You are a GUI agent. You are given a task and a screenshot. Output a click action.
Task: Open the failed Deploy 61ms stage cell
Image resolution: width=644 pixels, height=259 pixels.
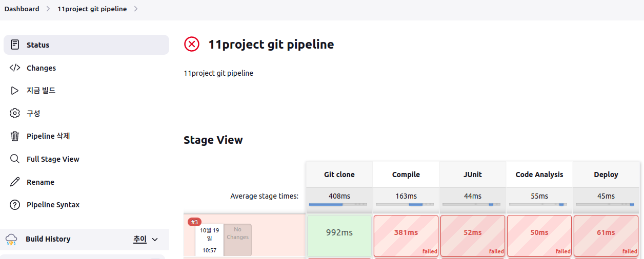pos(606,235)
